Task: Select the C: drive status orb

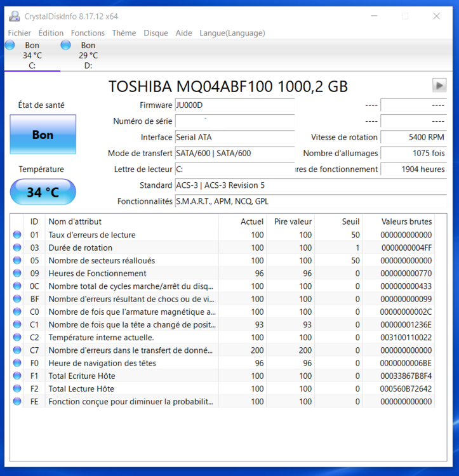Action: coord(10,45)
